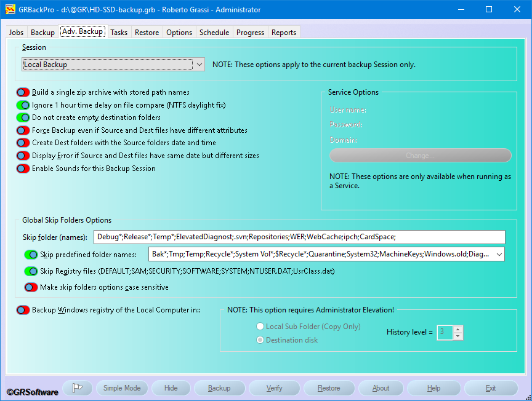
Task: Toggle Skip predefined folder names switch
Action: click(31, 255)
